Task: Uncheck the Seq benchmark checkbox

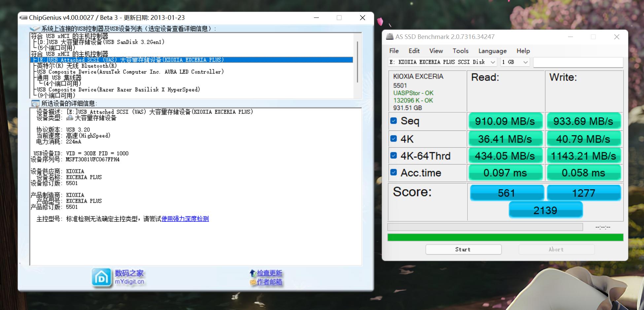Action: (x=393, y=121)
